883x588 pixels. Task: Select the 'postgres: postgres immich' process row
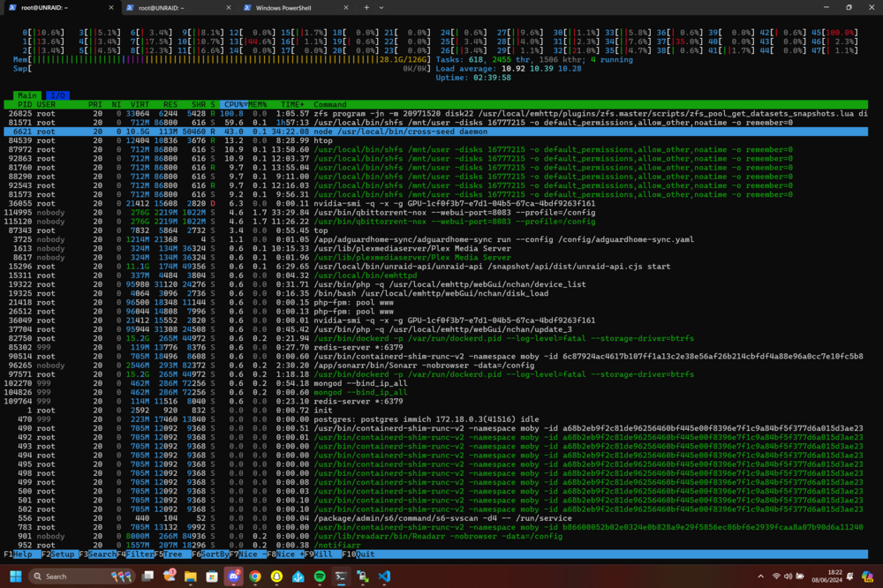[x=436, y=419]
